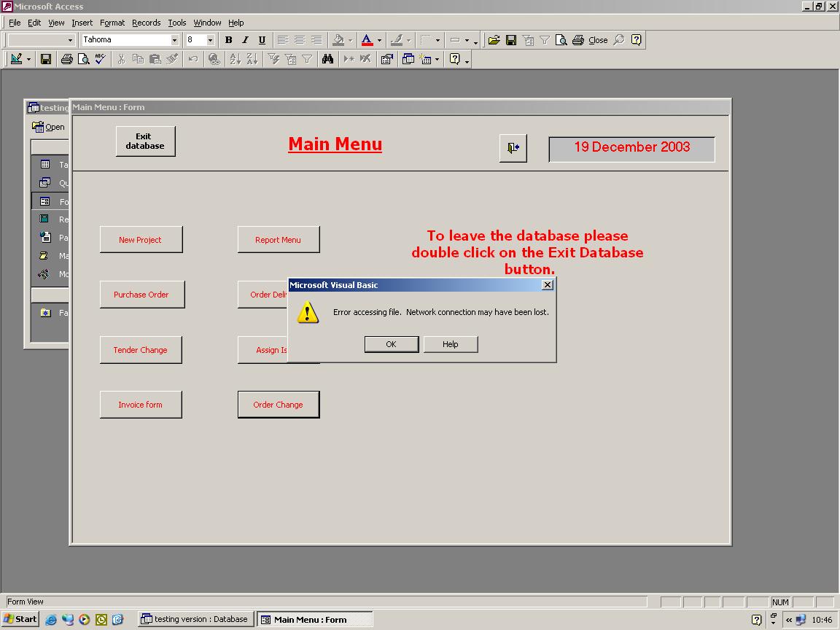Click the Order Change button

[278, 405]
